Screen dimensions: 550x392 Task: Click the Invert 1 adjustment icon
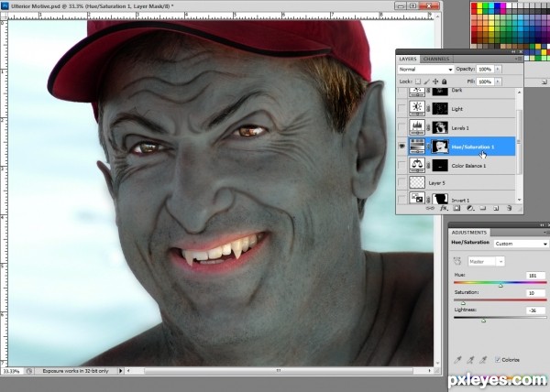click(417, 198)
